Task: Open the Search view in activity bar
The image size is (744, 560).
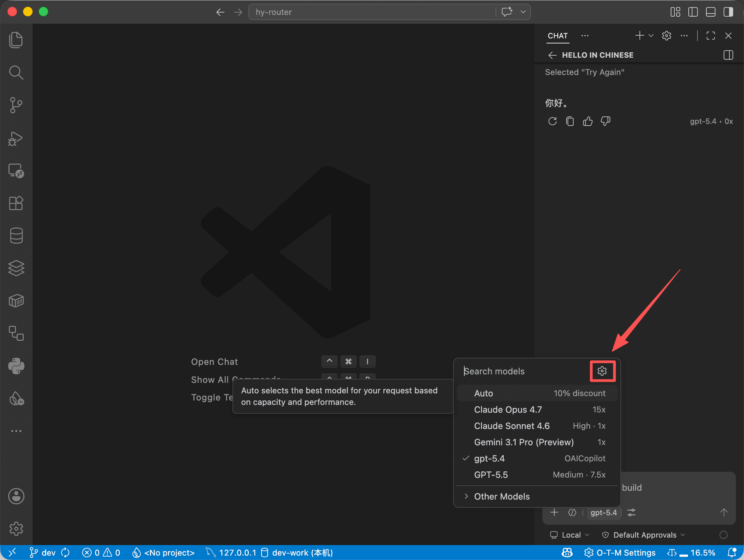Action: [16, 73]
